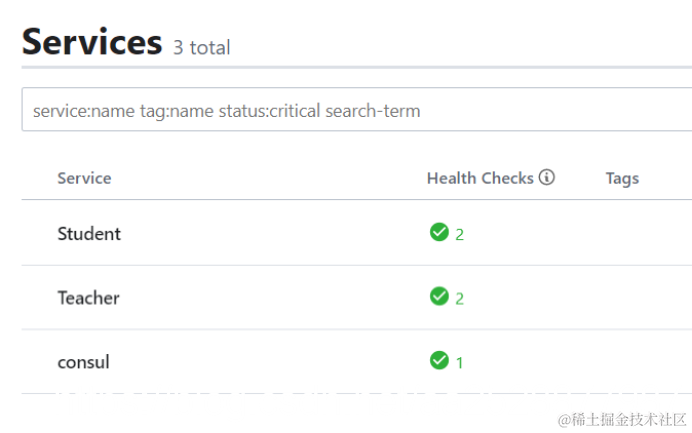Click the info icon beside Health Checks
The image size is (692, 433).
546,177
